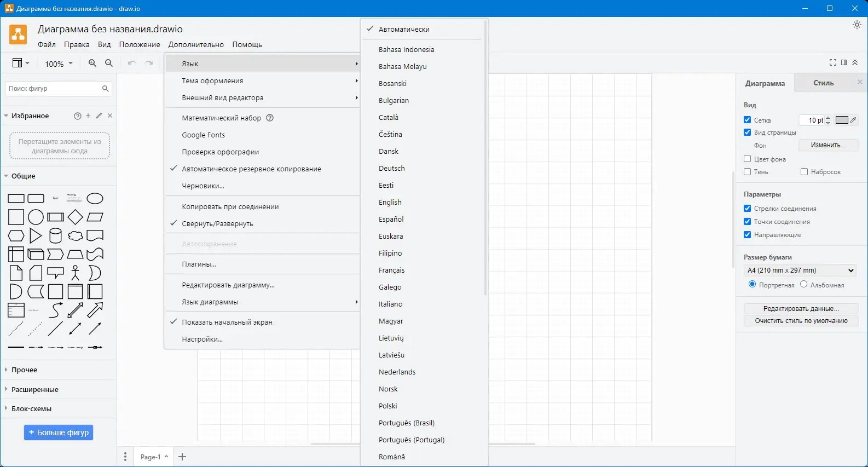The image size is (868, 467).
Task: Click the Изменить... background button
Action: pyautogui.click(x=828, y=145)
